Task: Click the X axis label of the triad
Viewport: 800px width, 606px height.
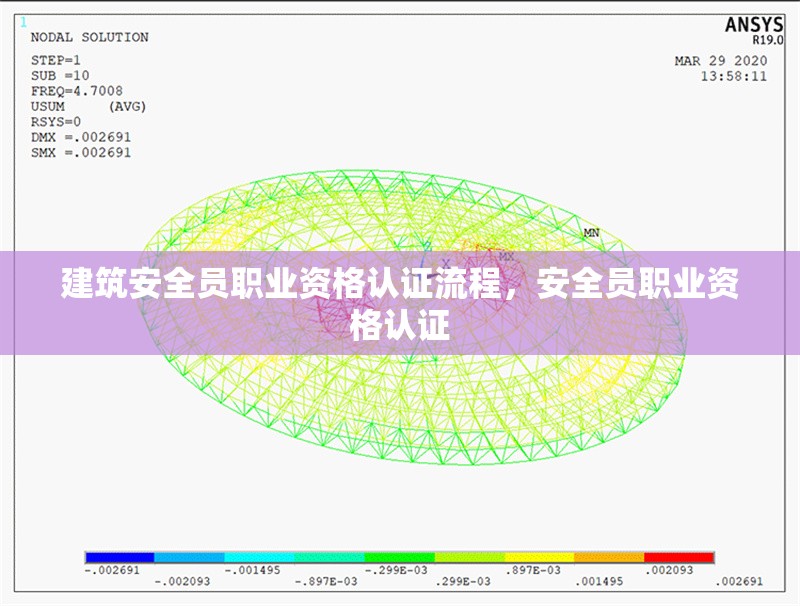Action: 446,263
